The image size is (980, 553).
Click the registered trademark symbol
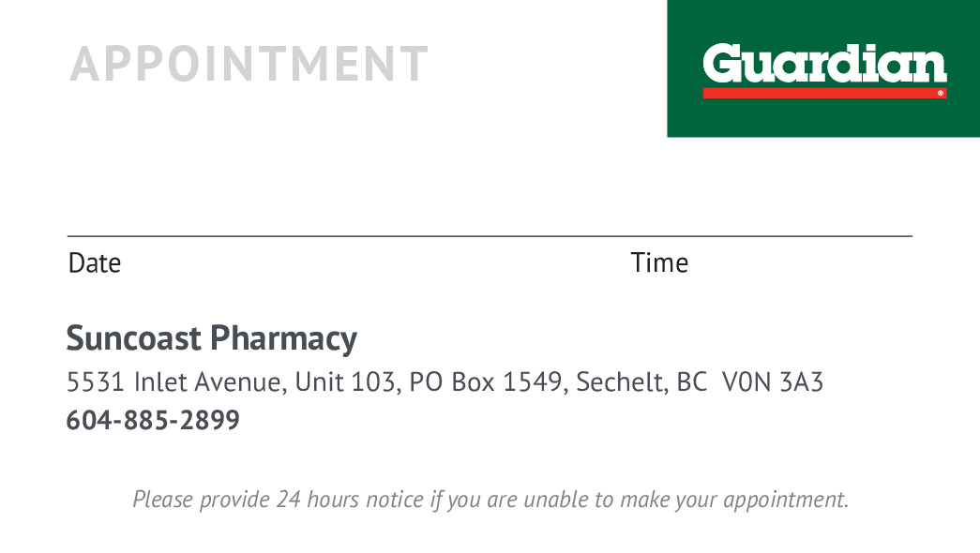click(x=940, y=94)
